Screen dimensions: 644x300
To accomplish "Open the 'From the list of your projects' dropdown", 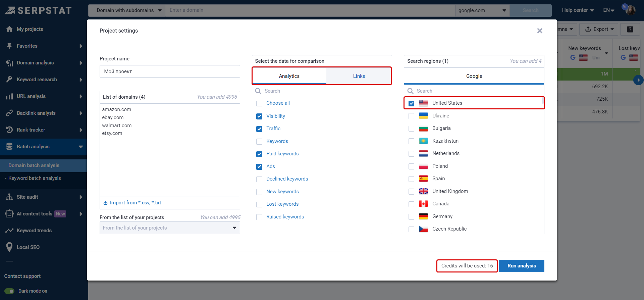I will tap(170, 228).
